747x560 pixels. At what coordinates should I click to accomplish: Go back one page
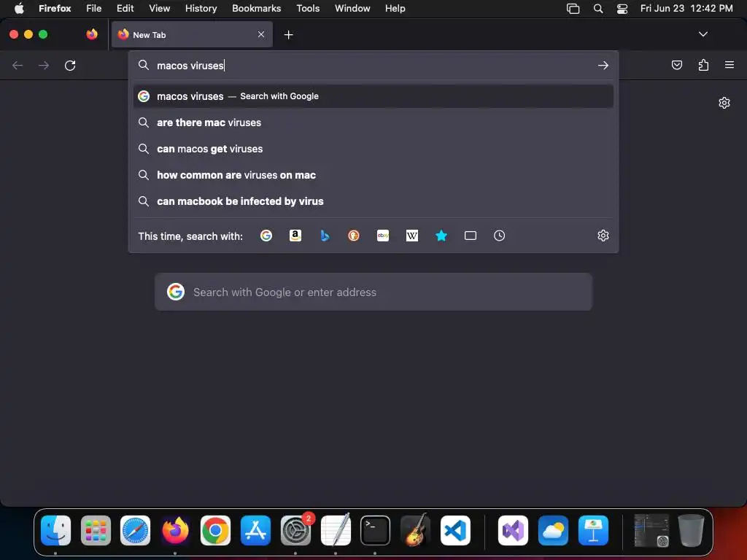[18, 65]
